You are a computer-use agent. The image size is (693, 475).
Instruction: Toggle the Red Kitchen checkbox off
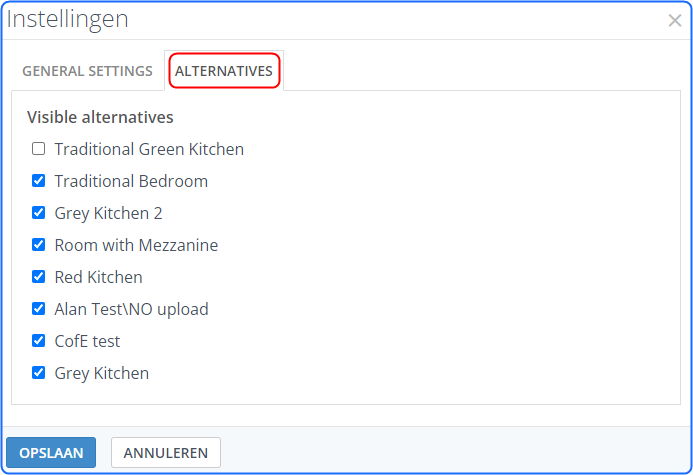click(39, 277)
